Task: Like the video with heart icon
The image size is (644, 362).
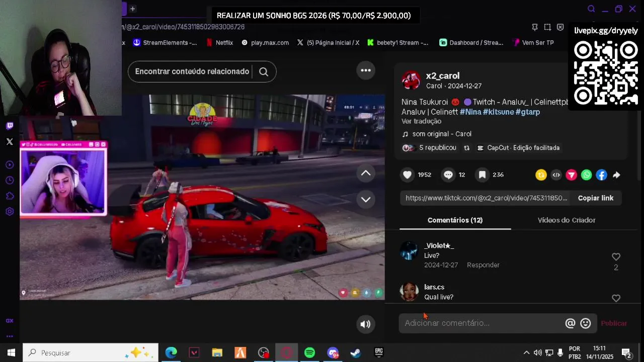Action: 408,174
